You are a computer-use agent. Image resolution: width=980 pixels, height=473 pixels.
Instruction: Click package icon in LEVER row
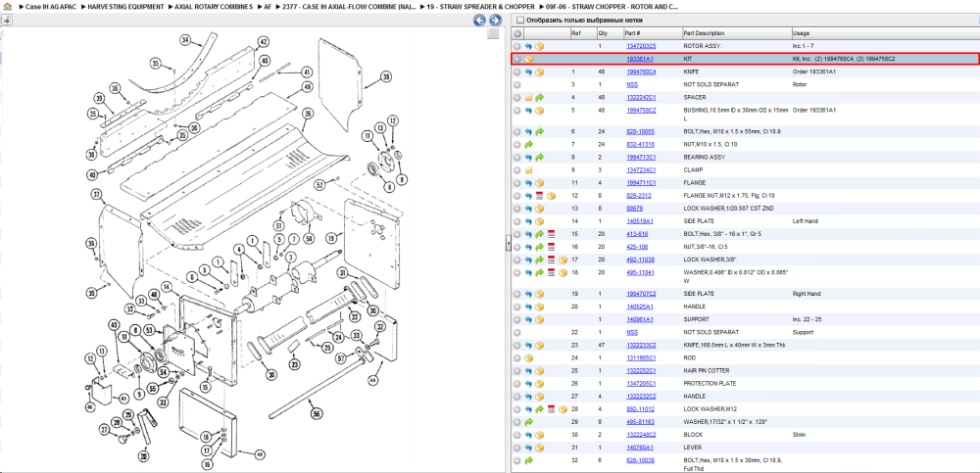(539, 448)
